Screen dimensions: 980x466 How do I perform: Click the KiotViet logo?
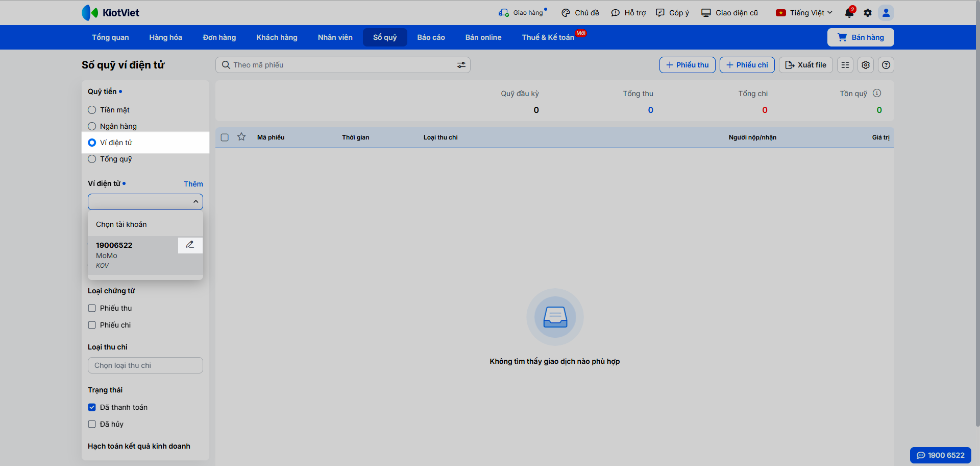pos(110,13)
